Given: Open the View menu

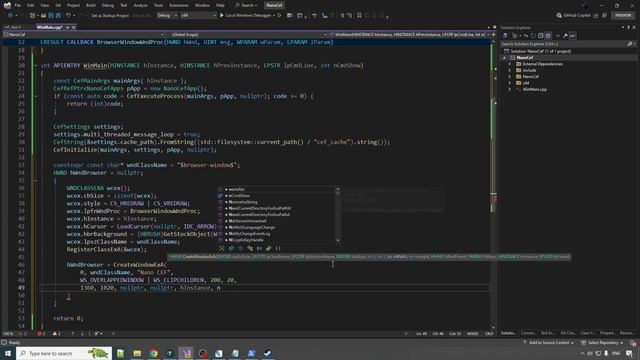Looking at the screenshot, I should tap(44, 5).
